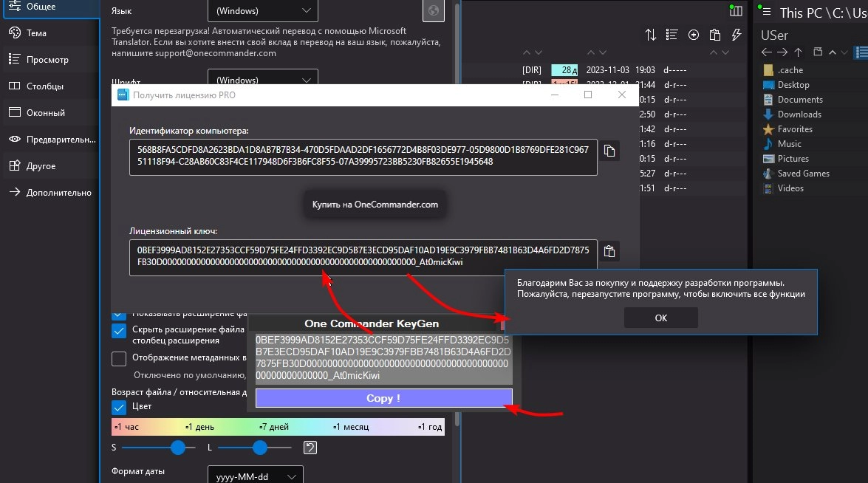Select the 28 д age cell
Screen dimensions: 868x483
point(564,70)
